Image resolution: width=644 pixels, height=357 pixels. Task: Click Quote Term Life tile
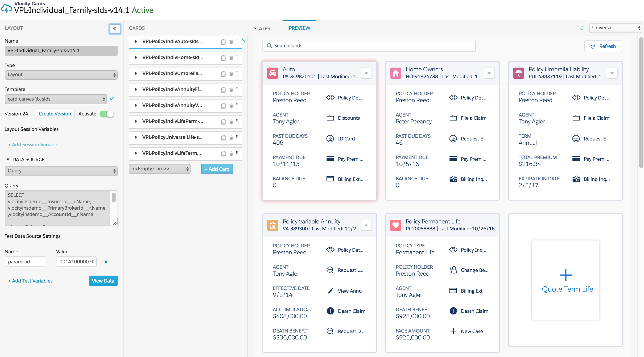565,280
